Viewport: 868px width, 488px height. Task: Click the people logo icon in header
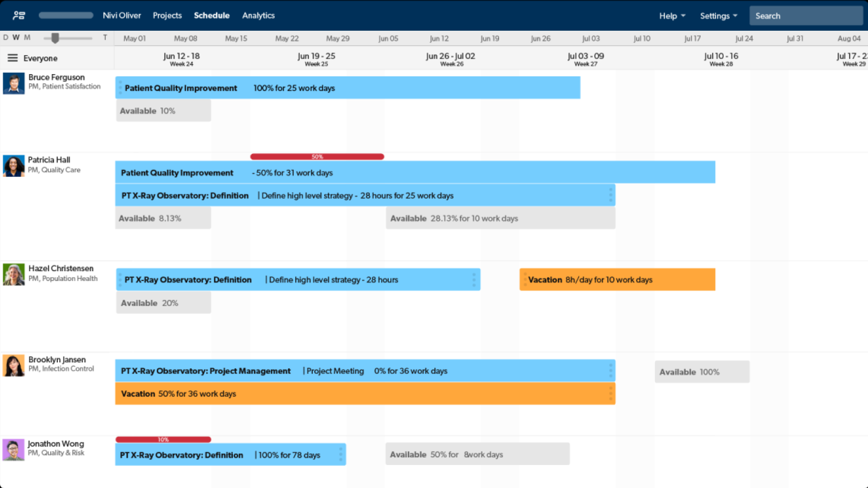(19, 16)
